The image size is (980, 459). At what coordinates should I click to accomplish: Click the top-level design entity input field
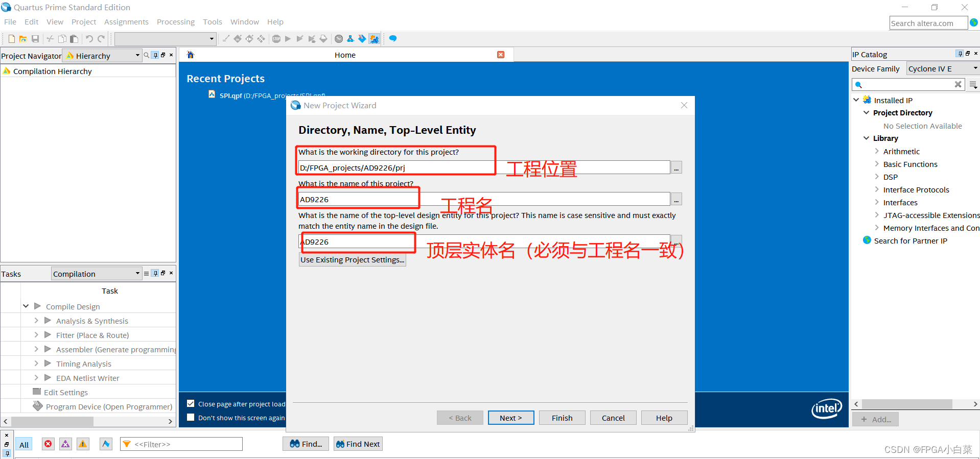[x=484, y=241]
